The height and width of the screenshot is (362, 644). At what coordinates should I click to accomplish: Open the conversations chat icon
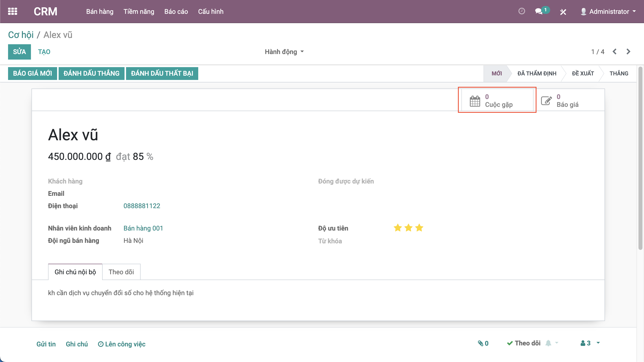[539, 12]
